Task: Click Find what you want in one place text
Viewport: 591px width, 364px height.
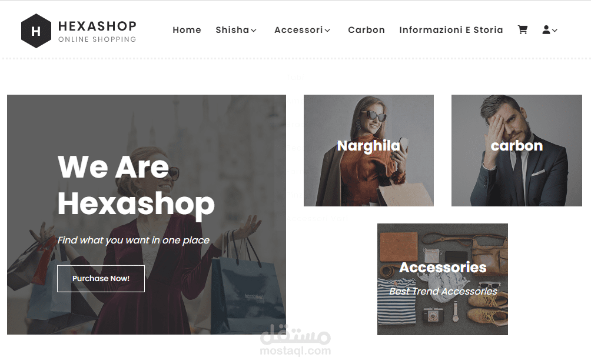Action: pos(134,240)
